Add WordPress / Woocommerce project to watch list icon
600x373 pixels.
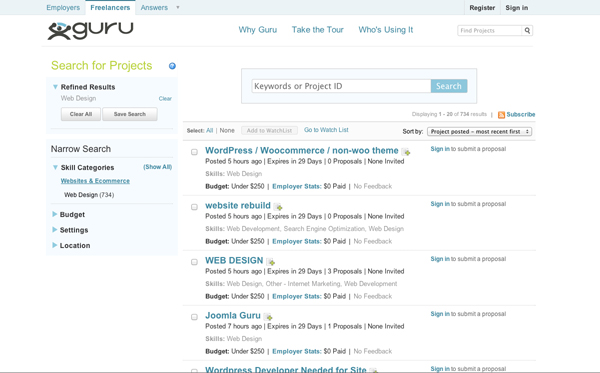[x=406, y=152]
